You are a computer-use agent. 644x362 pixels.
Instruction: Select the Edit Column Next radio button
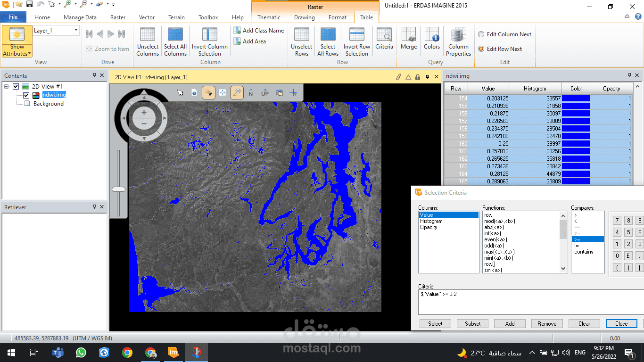[481, 34]
